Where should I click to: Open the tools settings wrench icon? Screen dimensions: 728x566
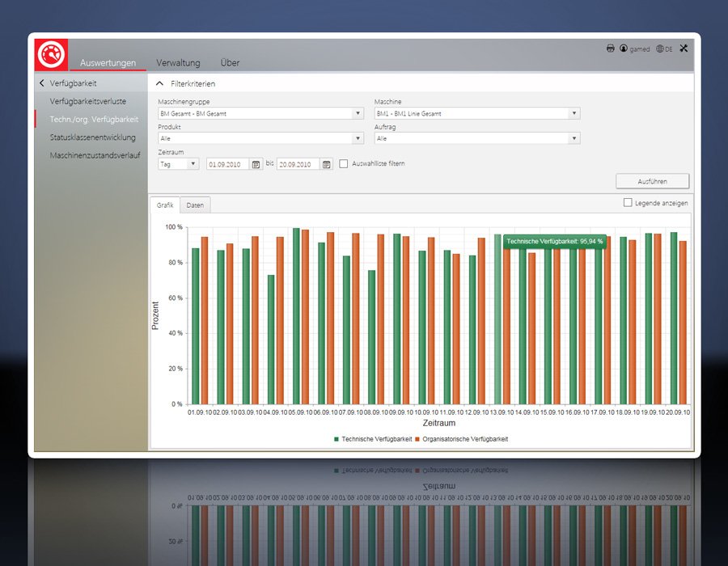click(x=684, y=49)
